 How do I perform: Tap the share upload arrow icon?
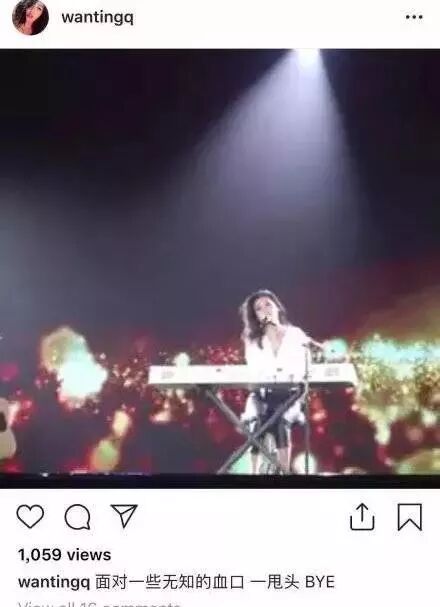coord(362,516)
